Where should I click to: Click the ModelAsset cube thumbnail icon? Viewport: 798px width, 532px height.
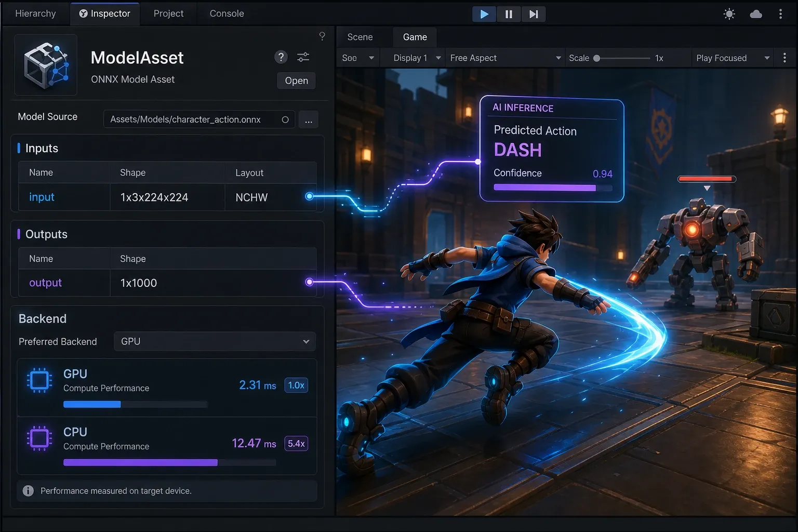46,65
